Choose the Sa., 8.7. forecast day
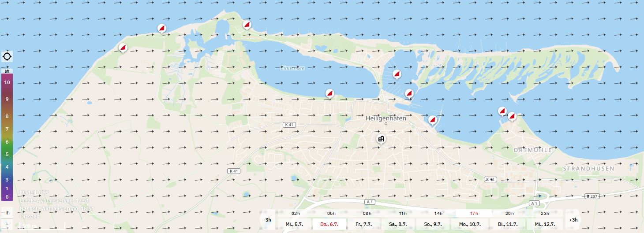This screenshot has width=644, height=233. click(400, 224)
